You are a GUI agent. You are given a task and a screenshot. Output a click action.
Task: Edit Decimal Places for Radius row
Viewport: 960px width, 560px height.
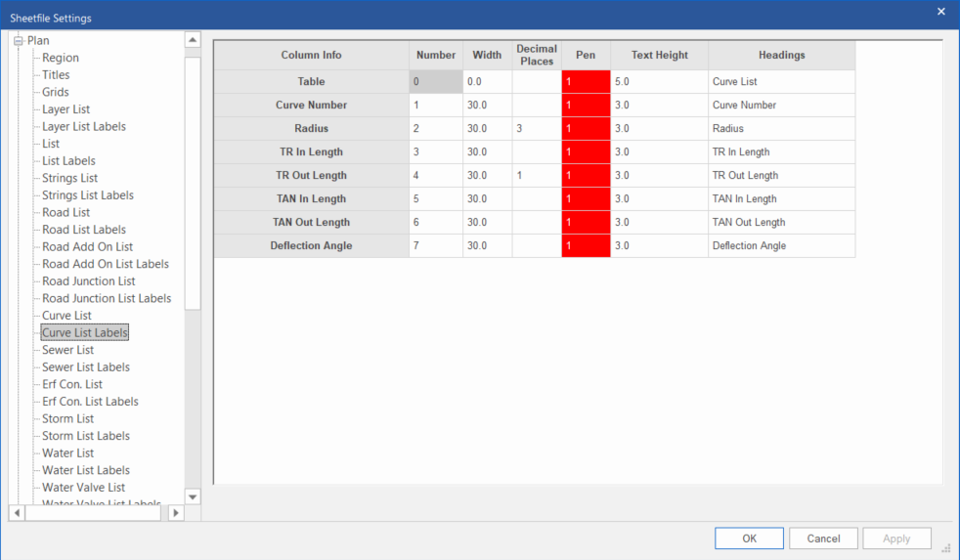[x=537, y=129]
